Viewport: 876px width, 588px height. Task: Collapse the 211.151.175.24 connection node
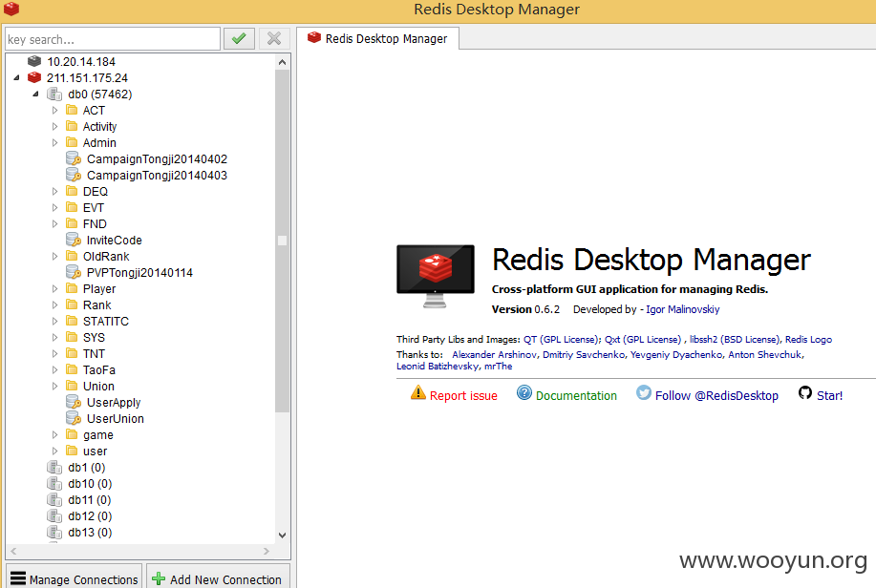(x=16, y=77)
